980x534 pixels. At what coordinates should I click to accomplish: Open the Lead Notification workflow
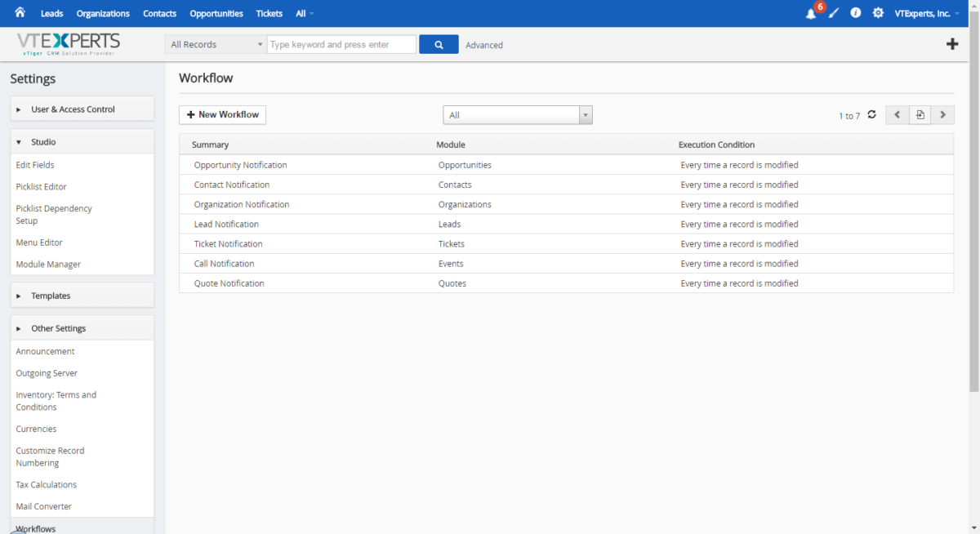coord(226,225)
